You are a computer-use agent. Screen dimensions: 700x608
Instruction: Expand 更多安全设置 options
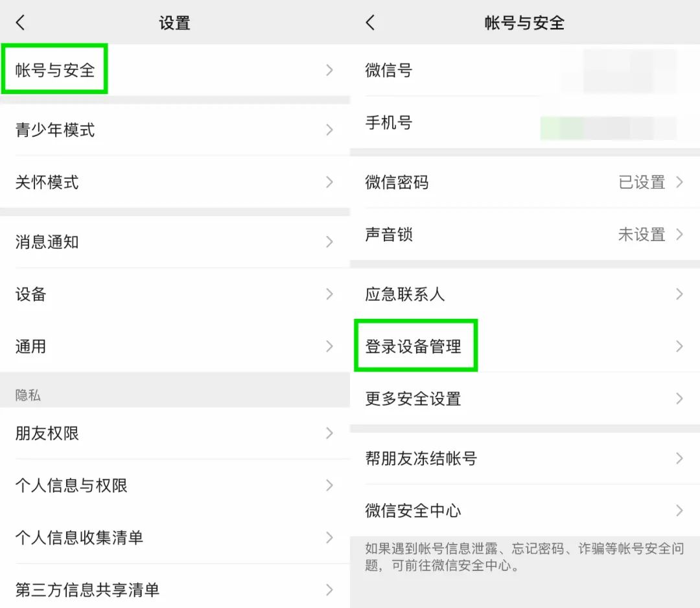pyautogui.click(x=525, y=399)
